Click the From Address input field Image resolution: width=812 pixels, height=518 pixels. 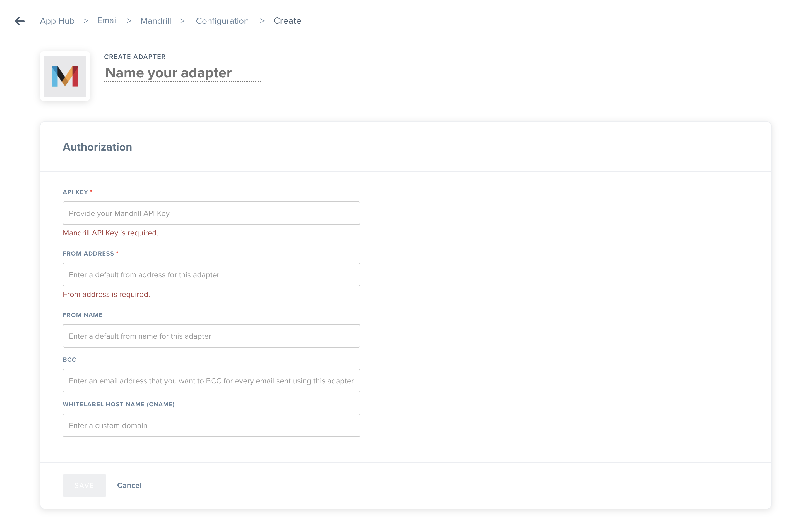211,275
